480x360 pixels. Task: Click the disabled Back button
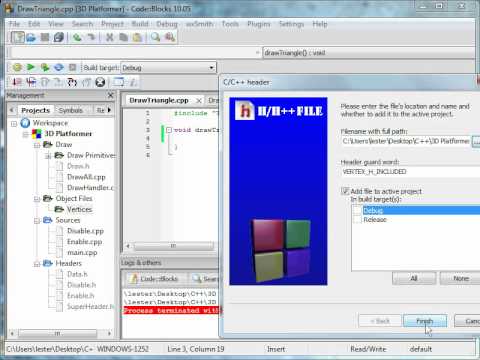click(380, 321)
